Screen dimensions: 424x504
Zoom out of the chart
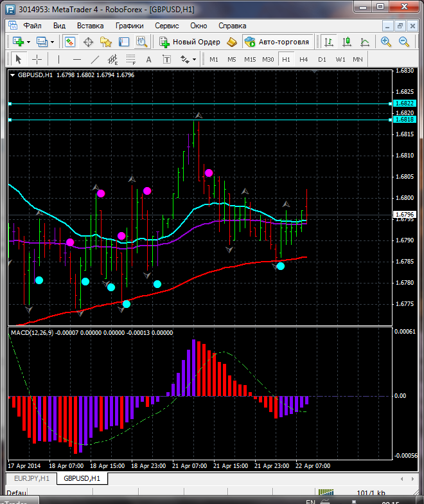coord(404,42)
